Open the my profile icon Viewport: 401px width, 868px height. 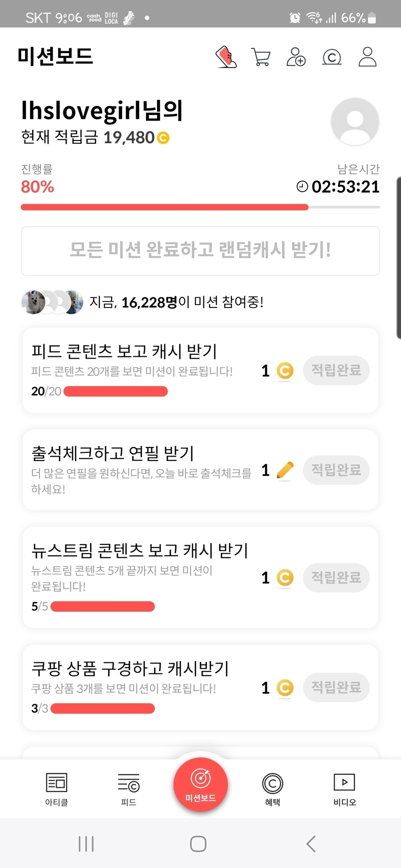[367, 57]
